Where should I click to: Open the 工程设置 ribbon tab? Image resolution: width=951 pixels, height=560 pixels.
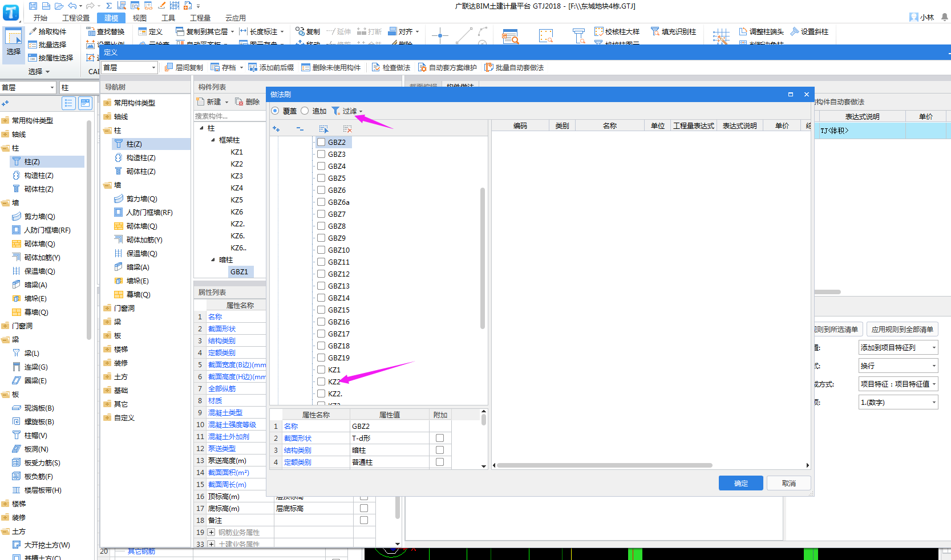click(76, 18)
